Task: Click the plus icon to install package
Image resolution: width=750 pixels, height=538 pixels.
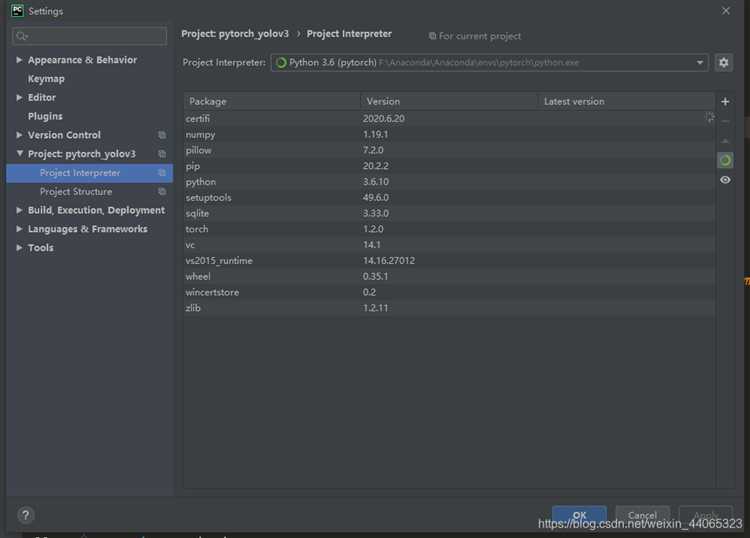Action: [x=725, y=101]
